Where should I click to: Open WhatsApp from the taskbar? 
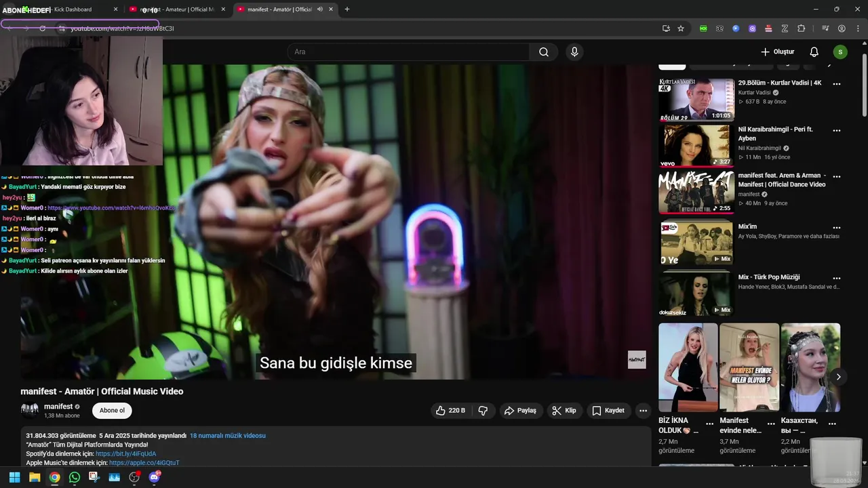[x=75, y=477]
